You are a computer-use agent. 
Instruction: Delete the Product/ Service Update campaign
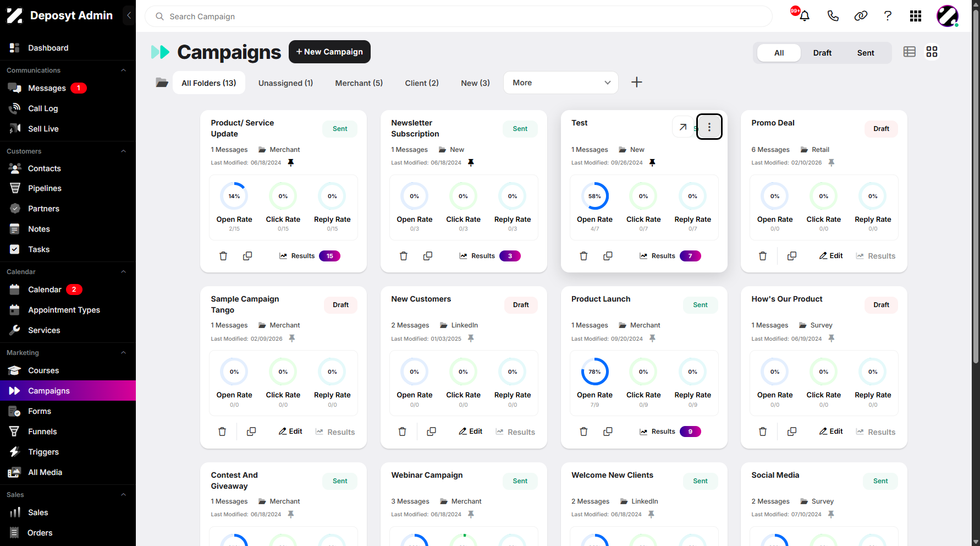[x=223, y=256]
